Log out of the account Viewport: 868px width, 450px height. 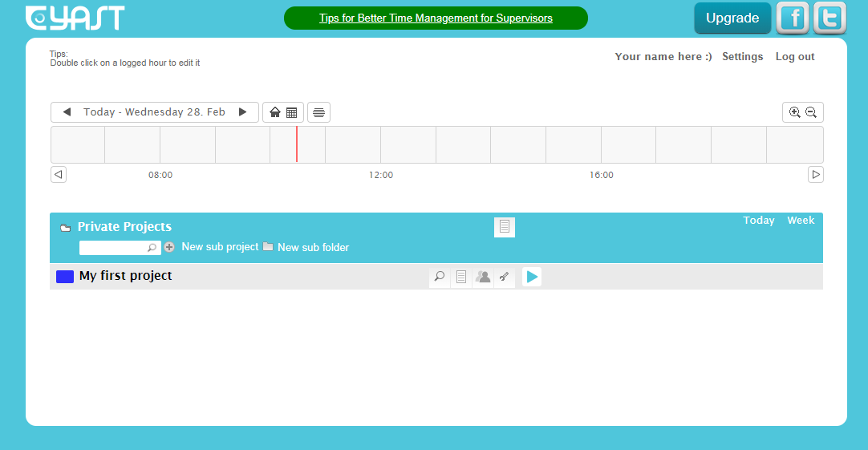(x=795, y=56)
